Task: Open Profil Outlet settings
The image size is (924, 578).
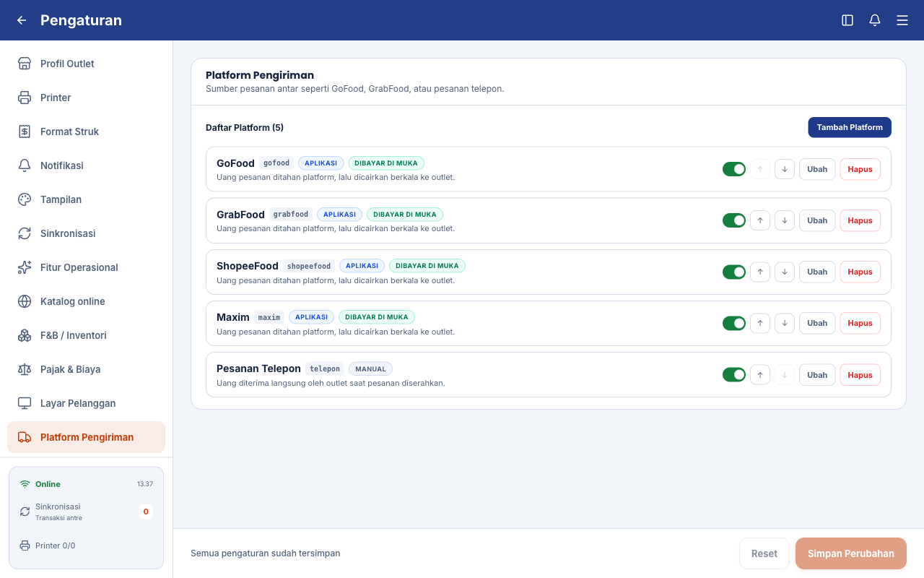Action: click(86, 64)
